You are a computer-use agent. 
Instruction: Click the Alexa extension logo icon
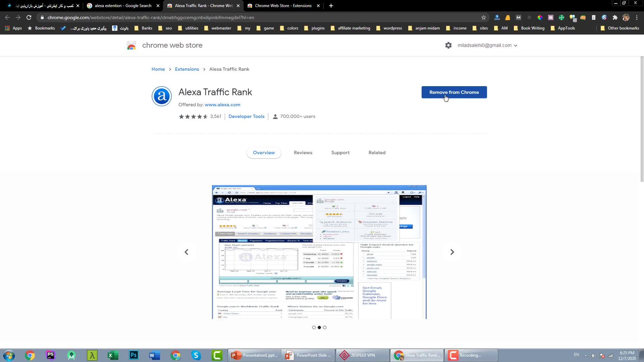[x=162, y=96]
